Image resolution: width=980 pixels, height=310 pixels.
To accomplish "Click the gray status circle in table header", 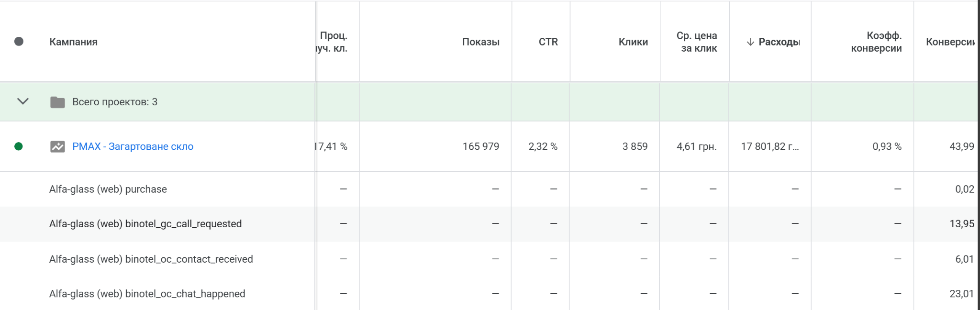I will point(19,42).
